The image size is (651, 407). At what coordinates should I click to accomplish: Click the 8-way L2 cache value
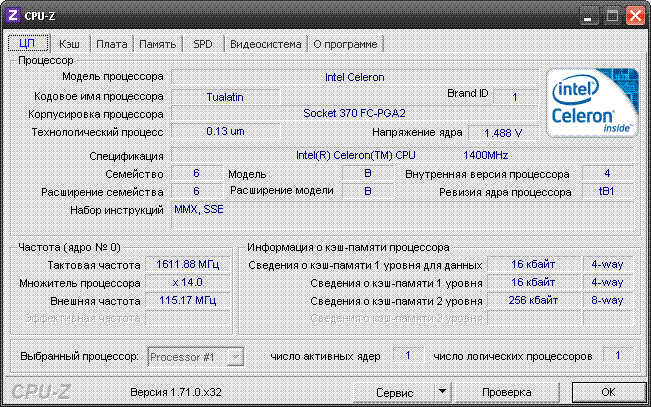pos(607,300)
